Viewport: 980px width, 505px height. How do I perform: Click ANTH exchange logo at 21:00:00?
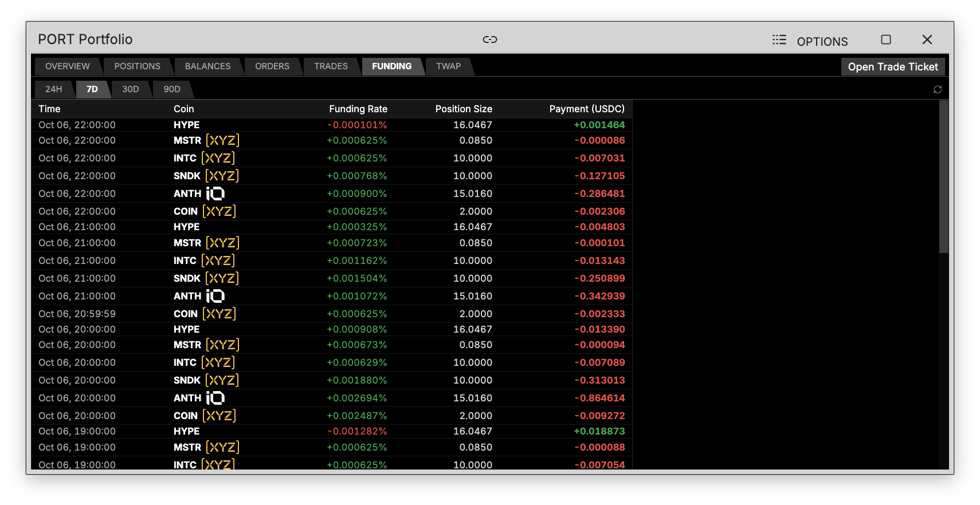(215, 296)
